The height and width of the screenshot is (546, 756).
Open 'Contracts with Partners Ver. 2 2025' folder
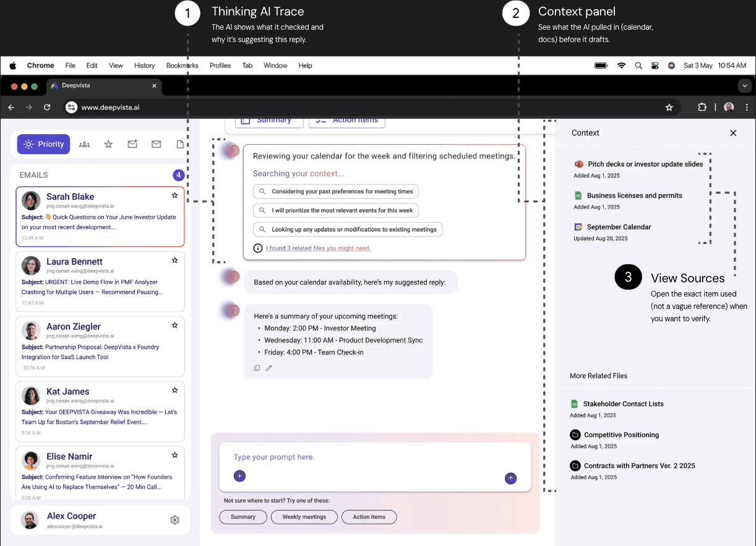[x=640, y=466]
